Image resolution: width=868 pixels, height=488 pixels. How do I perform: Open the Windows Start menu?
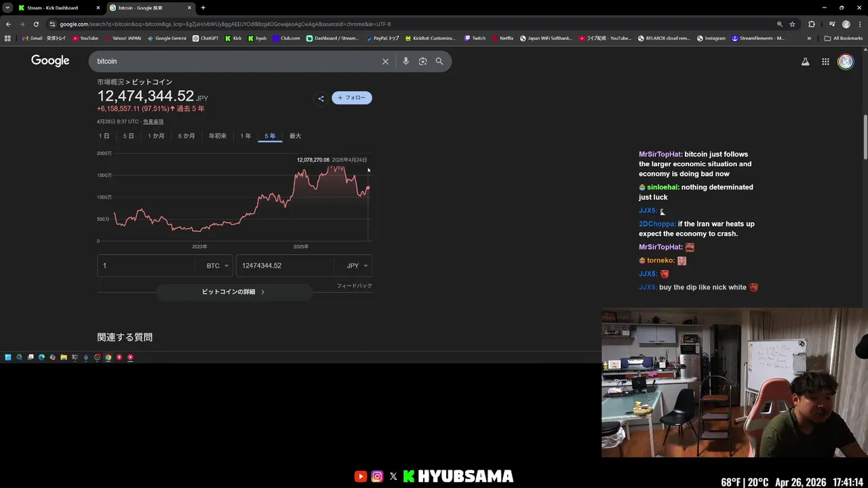click(8, 357)
